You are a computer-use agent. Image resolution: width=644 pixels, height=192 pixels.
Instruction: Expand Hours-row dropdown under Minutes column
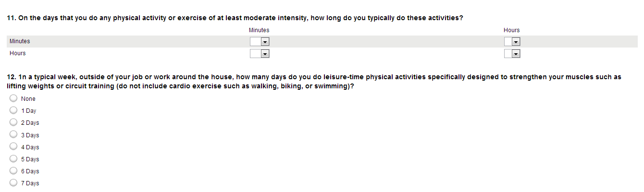coord(260,54)
